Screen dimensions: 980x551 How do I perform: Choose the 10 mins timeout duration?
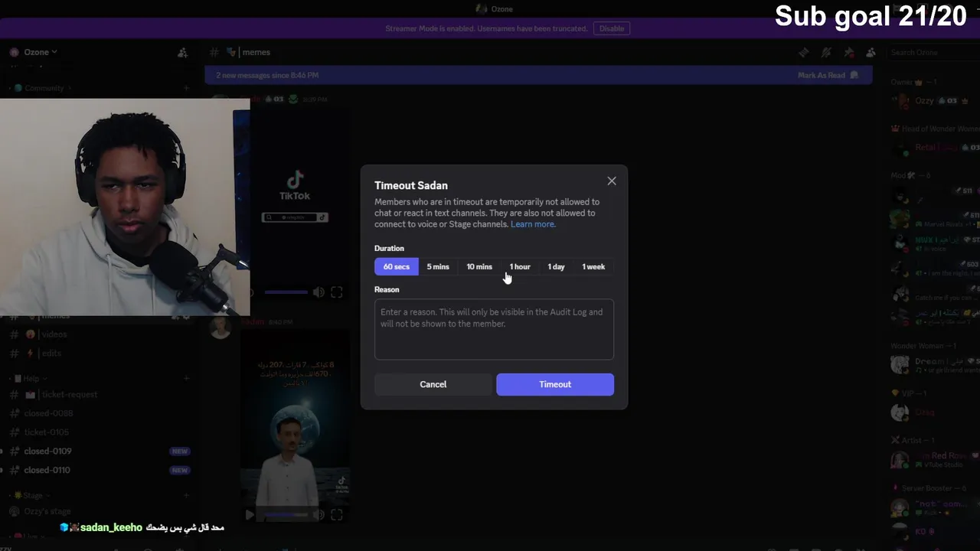(x=479, y=266)
